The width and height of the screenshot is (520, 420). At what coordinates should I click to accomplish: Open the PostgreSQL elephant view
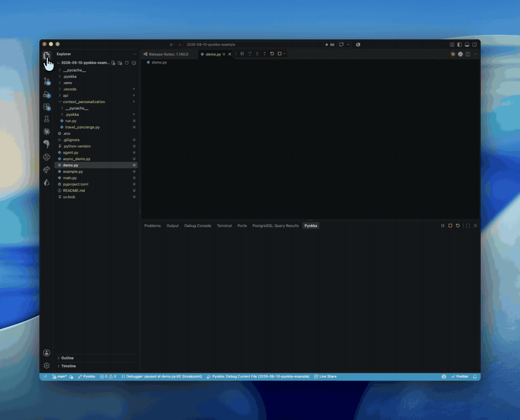click(x=46, y=144)
